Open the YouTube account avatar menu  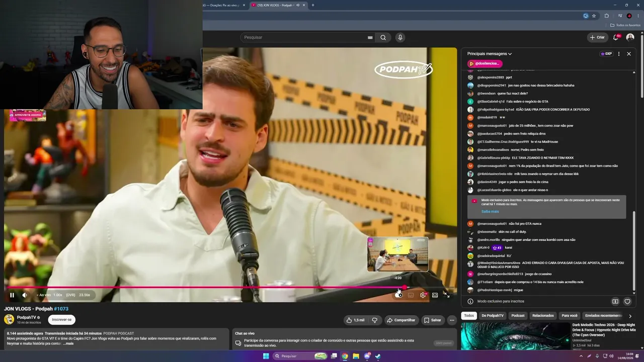pyautogui.click(x=630, y=37)
